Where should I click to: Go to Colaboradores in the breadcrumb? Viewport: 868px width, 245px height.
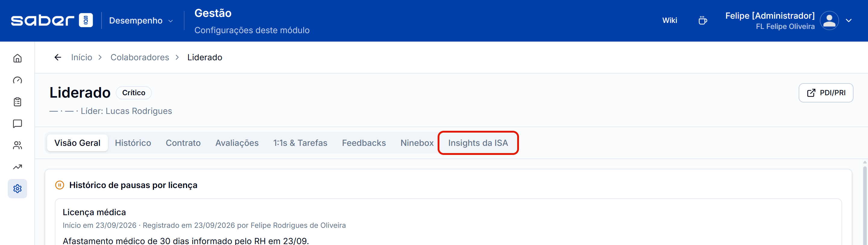(140, 57)
